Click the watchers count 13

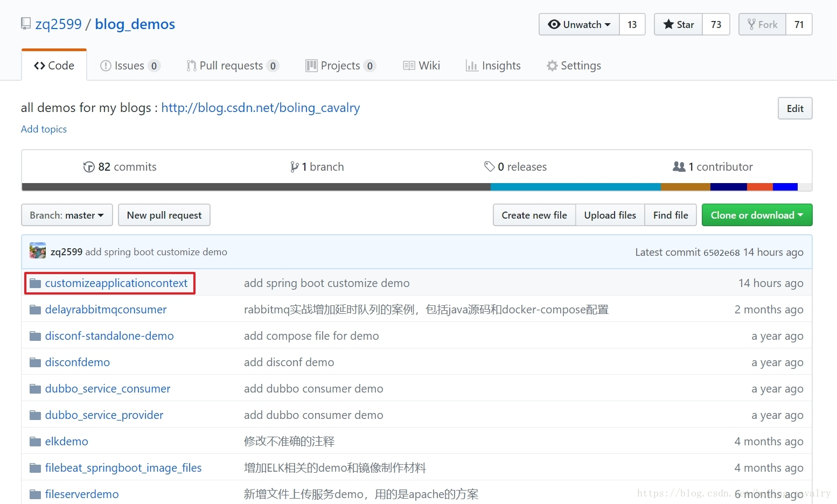coord(632,24)
